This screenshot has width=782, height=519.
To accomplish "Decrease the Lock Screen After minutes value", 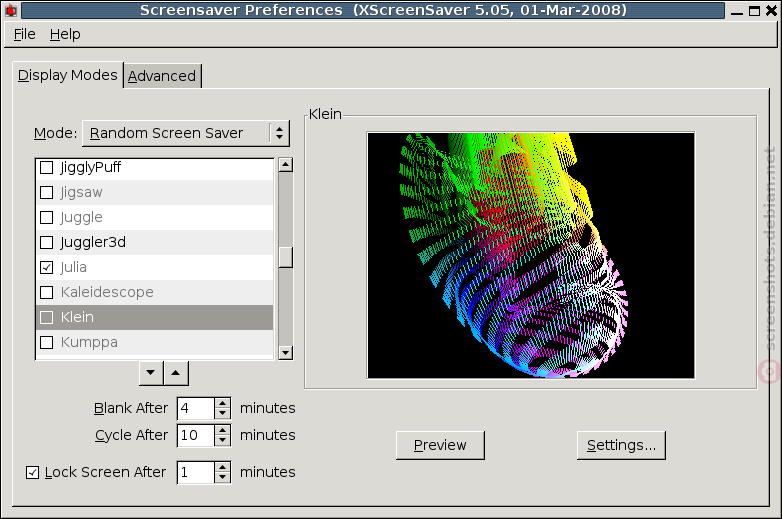I will point(222,477).
